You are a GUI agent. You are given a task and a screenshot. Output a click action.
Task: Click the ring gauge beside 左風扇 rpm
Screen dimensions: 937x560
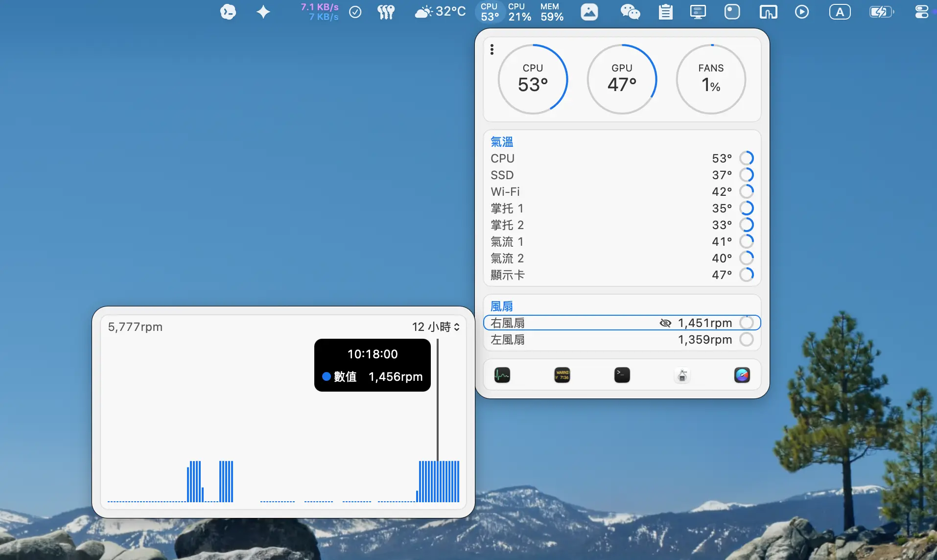point(747,339)
